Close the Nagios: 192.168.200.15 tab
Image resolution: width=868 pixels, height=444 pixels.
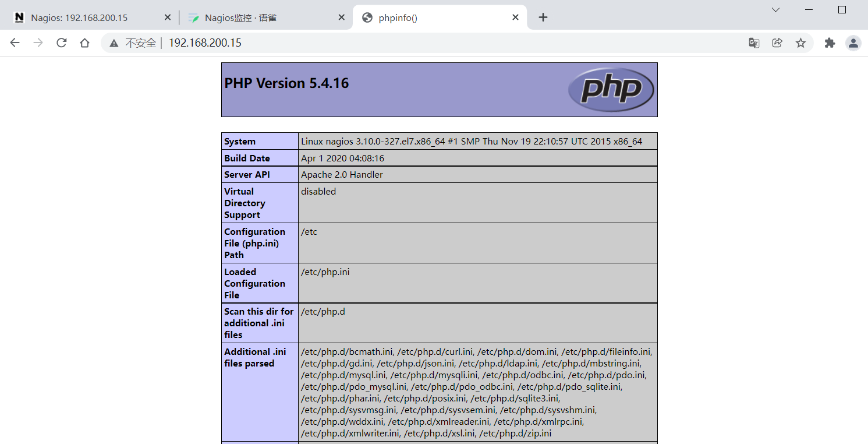coord(168,17)
